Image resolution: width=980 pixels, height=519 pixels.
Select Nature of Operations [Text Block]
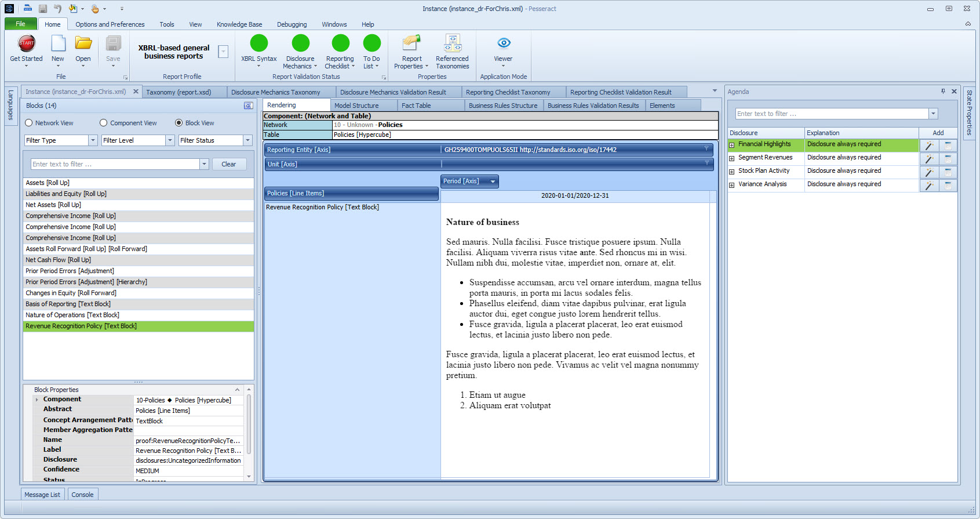pyautogui.click(x=138, y=315)
